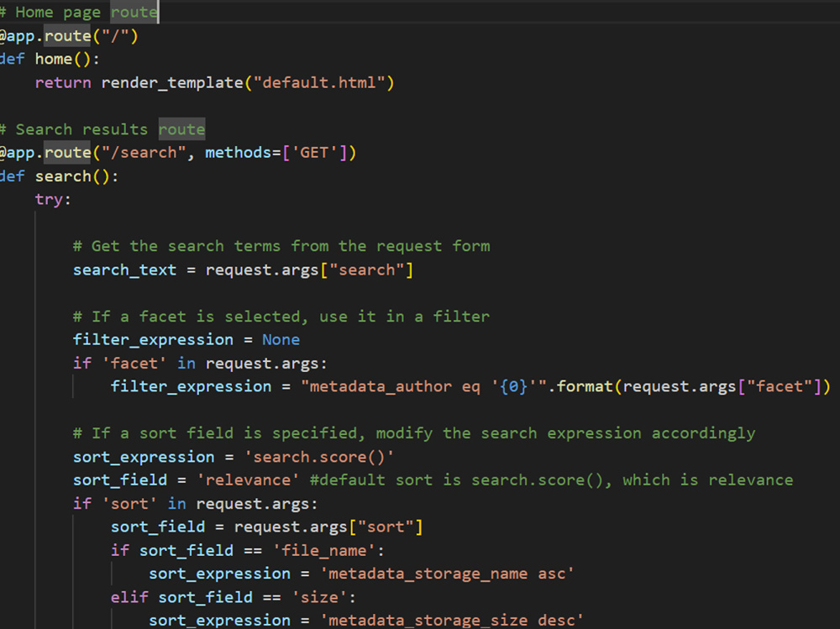Click the line "if 'sort' in request.args:"
Image resolution: width=840 pixels, height=629 pixels.
pyautogui.click(x=196, y=504)
